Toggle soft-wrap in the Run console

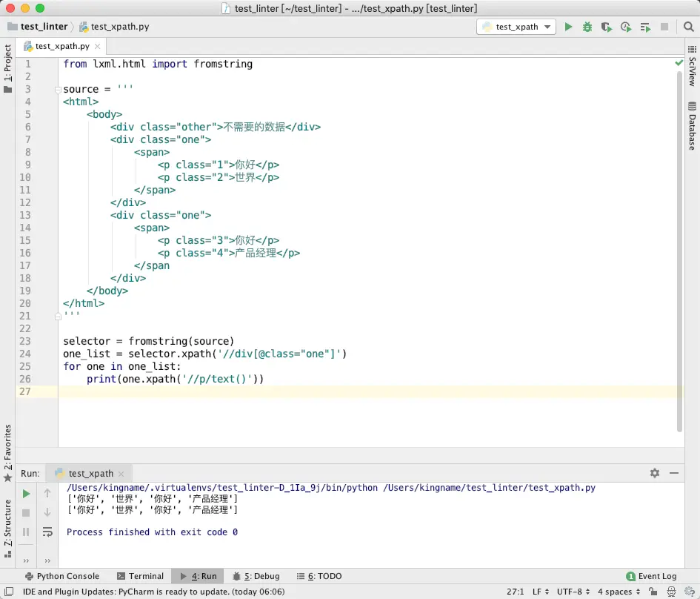(x=47, y=532)
